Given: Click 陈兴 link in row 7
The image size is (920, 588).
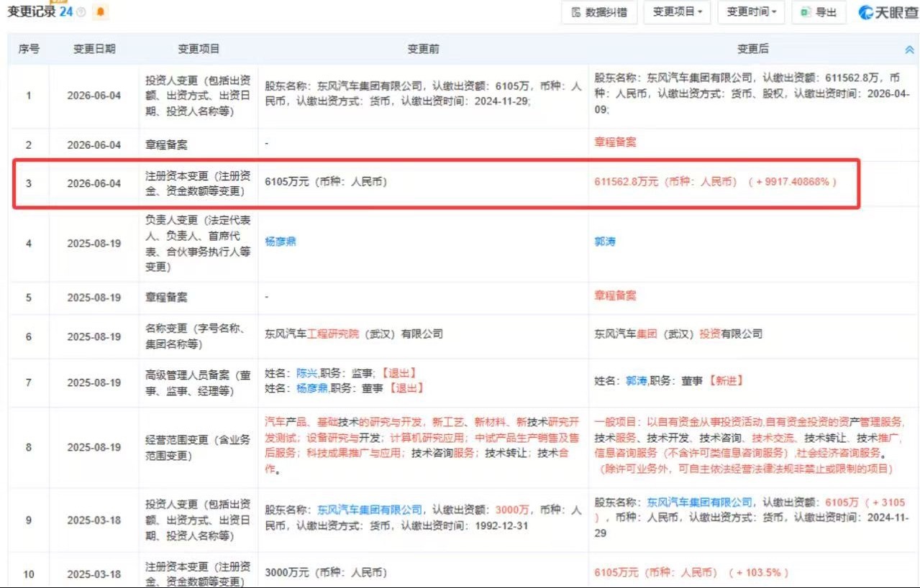Looking at the screenshot, I should click(x=307, y=373).
